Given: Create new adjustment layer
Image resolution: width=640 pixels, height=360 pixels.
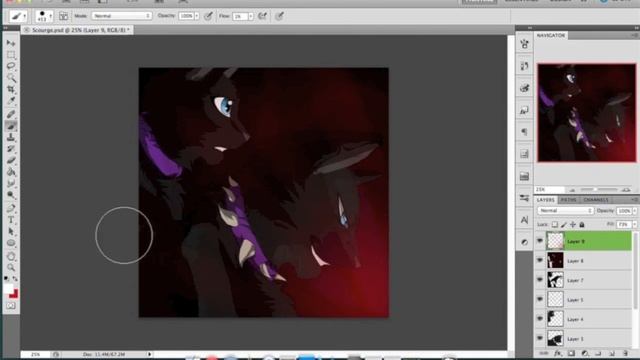Looking at the screenshot, I should click(584, 353).
